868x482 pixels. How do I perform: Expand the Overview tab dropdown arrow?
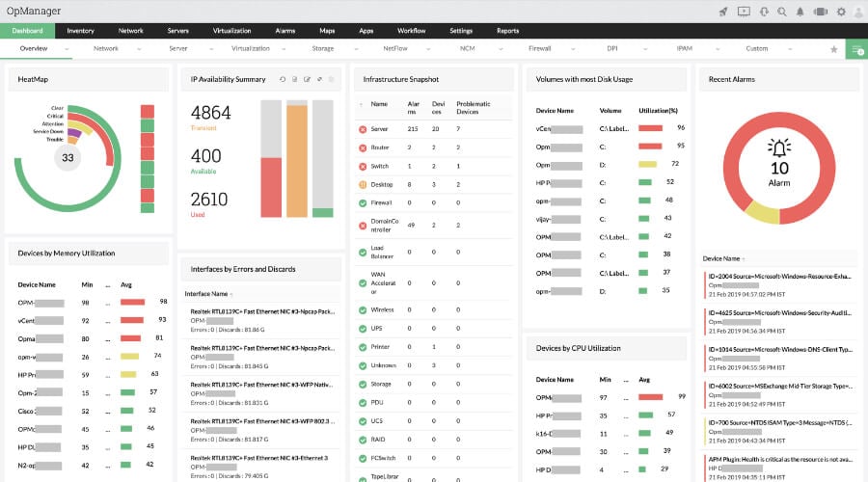click(67, 50)
